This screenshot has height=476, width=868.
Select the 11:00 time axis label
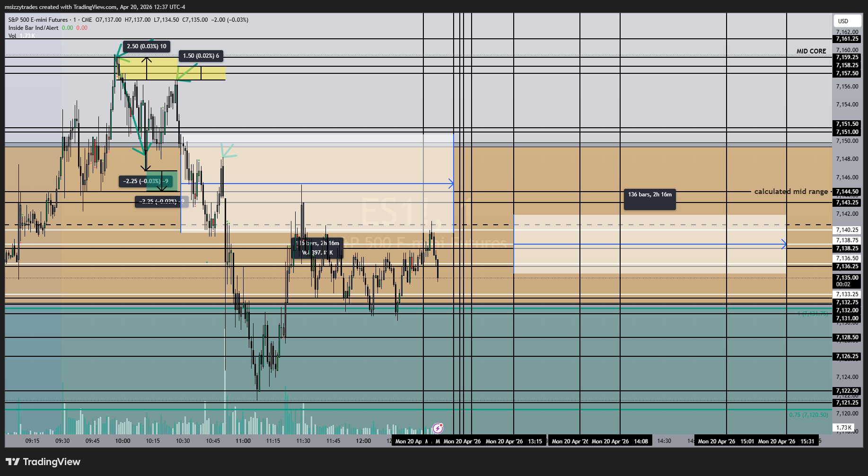pyautogui.click(x=243, y=441)
